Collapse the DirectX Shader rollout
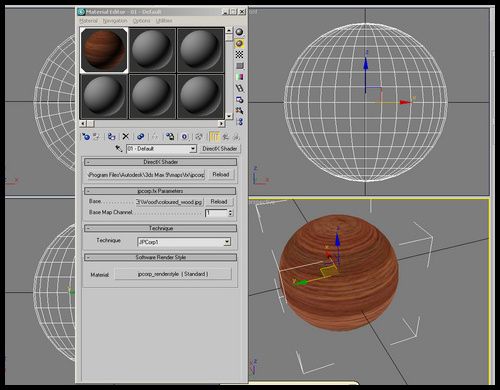The image size is (500, 390). click(160, 162)
